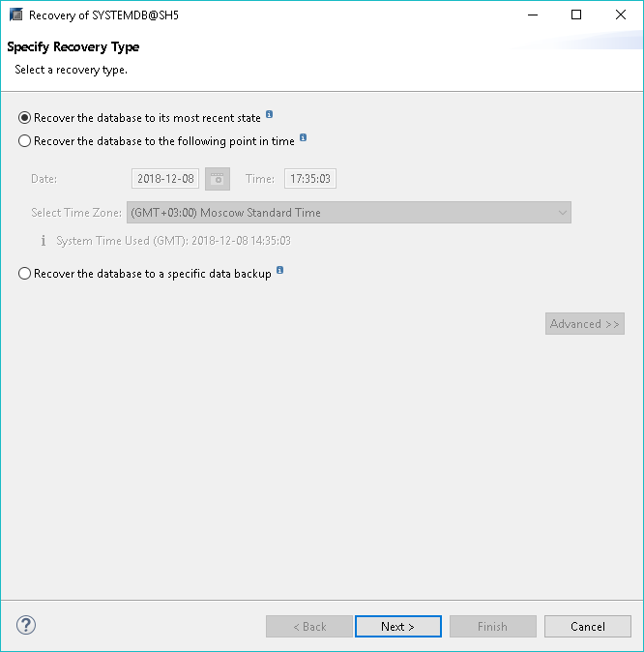Minimize the Recovery of SYSTEMDB@SH5 window
644x652 pixels.
tap(533, 15)
